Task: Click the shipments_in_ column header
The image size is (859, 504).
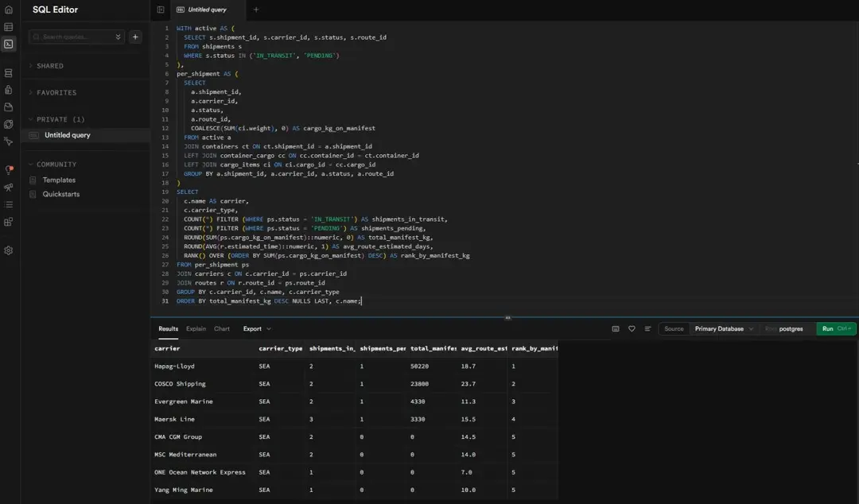Action: coord(330,348)
